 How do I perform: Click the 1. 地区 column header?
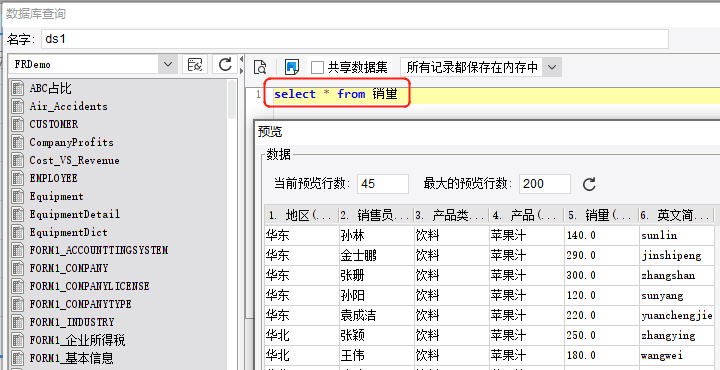302,215
